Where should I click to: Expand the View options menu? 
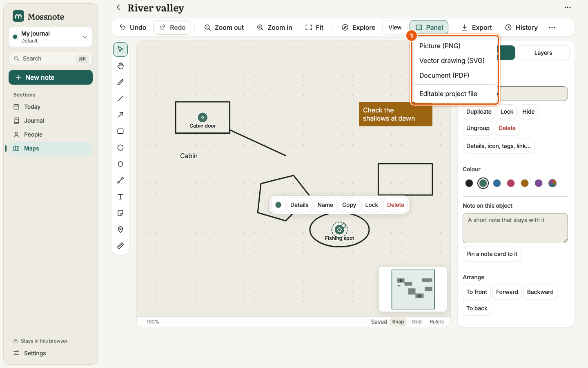point(395,27)
